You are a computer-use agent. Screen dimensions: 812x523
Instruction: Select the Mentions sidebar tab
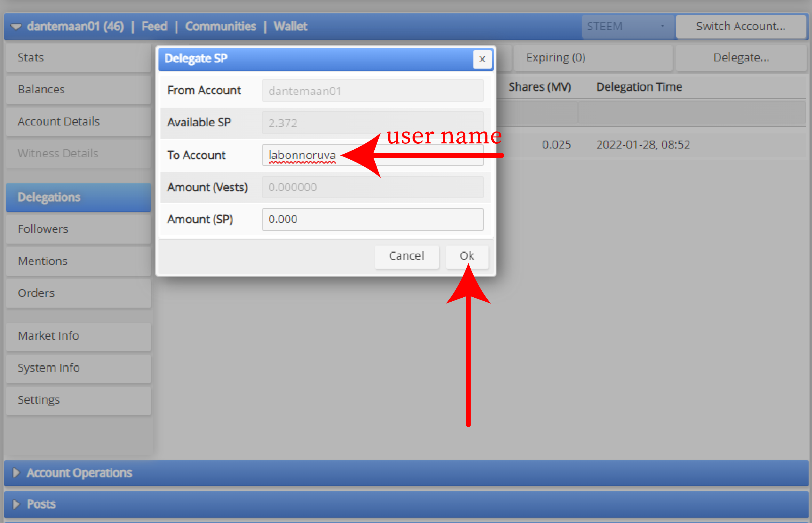[79, 261]
